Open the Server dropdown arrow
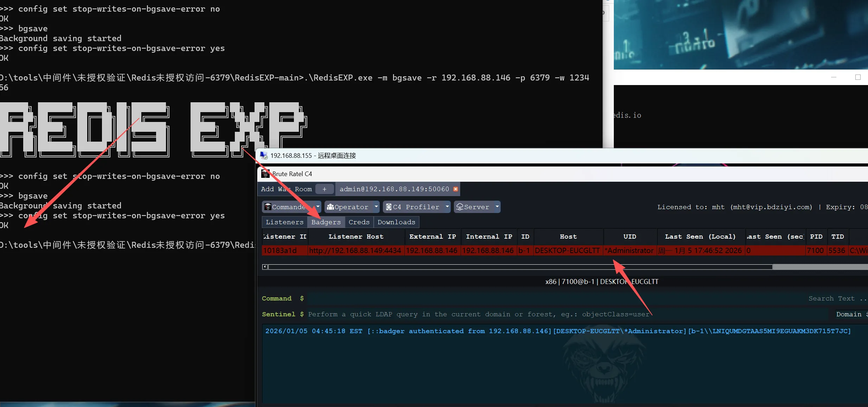The image size is (868, 407). [497, 207]
